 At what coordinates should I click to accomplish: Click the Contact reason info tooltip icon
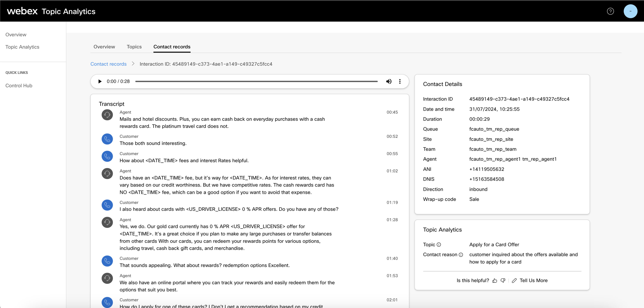[x=460, y=254]
